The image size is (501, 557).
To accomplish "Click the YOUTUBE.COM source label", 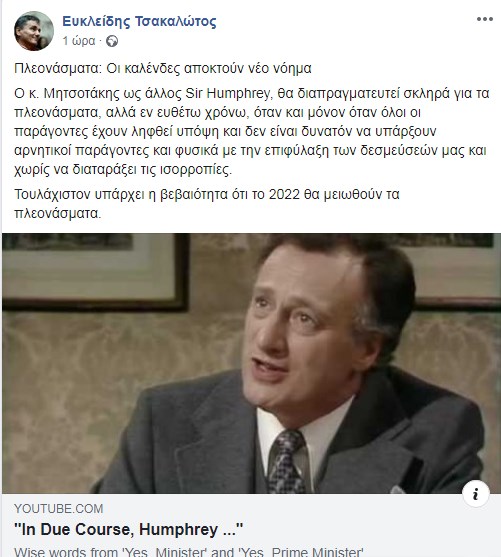I will tap(59, 509).
